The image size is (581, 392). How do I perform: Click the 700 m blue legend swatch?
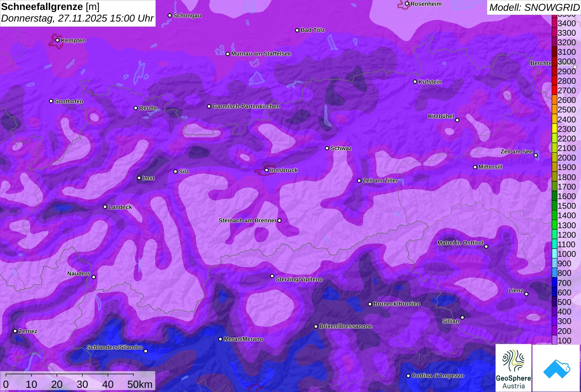point(554,283)
